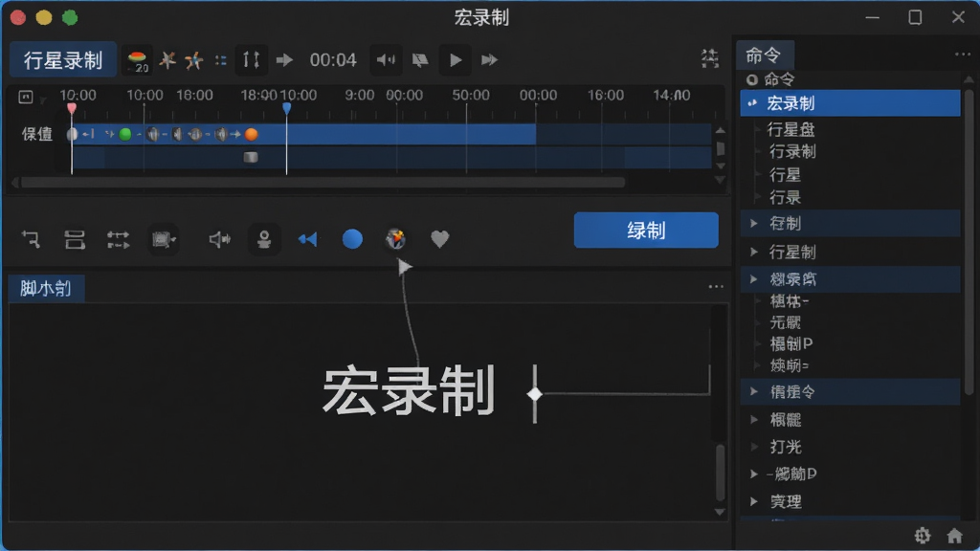
Task: Expand the highlighted group just below 行星制
Action: [x=754, y=278]
